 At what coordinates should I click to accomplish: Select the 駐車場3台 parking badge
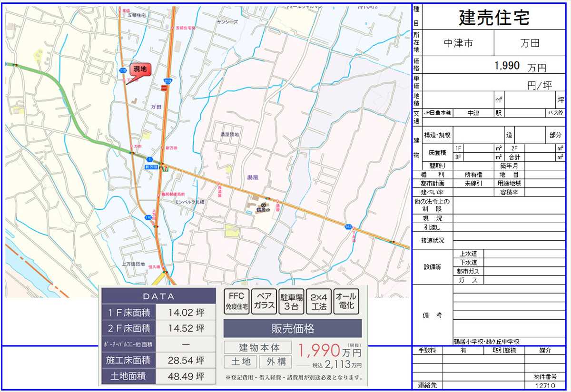point(291,301)
